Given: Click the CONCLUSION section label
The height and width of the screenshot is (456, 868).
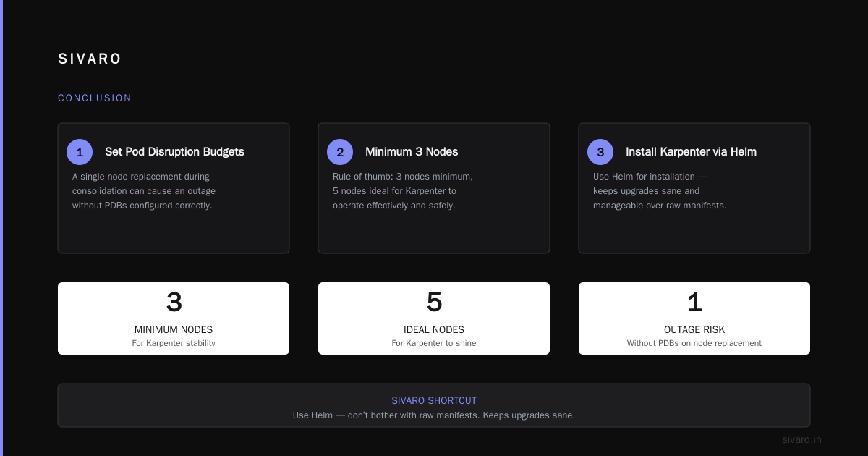Looking at the screenshot, I should tap(95, 98).
